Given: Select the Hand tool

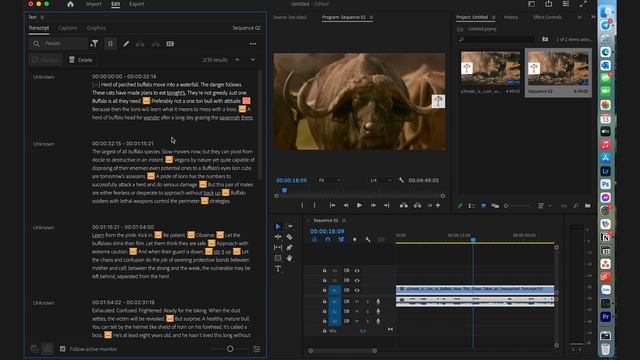Looking at the screenshot, I should point(289,258).
